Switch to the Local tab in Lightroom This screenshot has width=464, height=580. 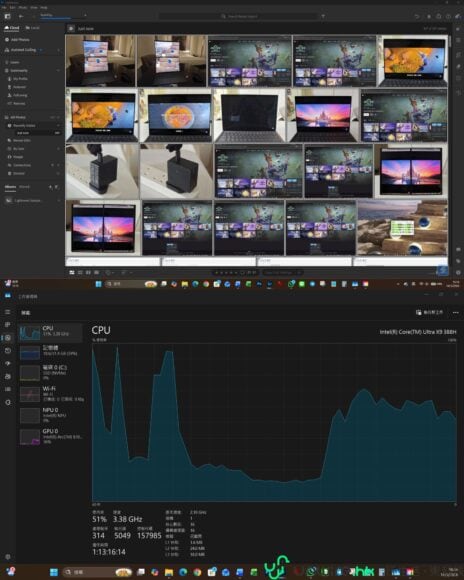tap(33, 28)
